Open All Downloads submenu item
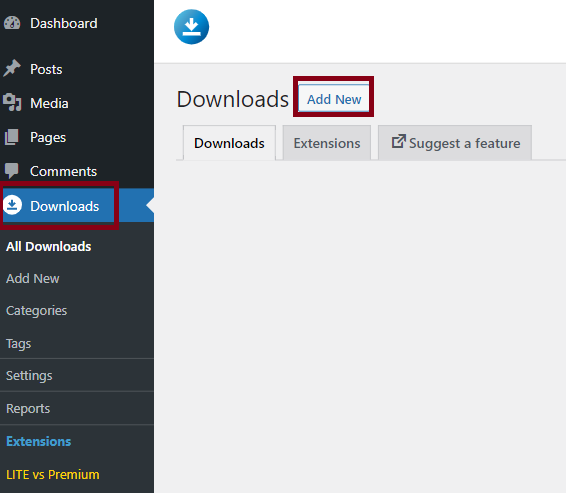 pos(49,246)
